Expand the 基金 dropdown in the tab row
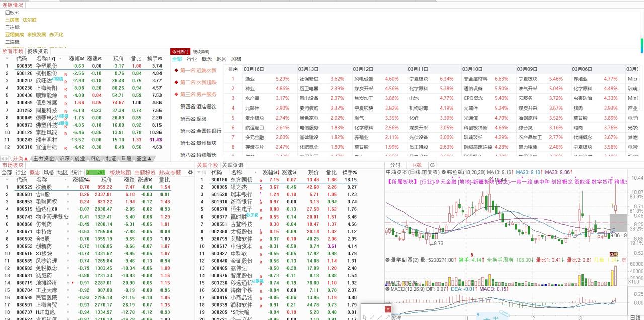Image resolution: width=644 pixels, height=320 pixels. pyautogui.click(x=150, y=158)
